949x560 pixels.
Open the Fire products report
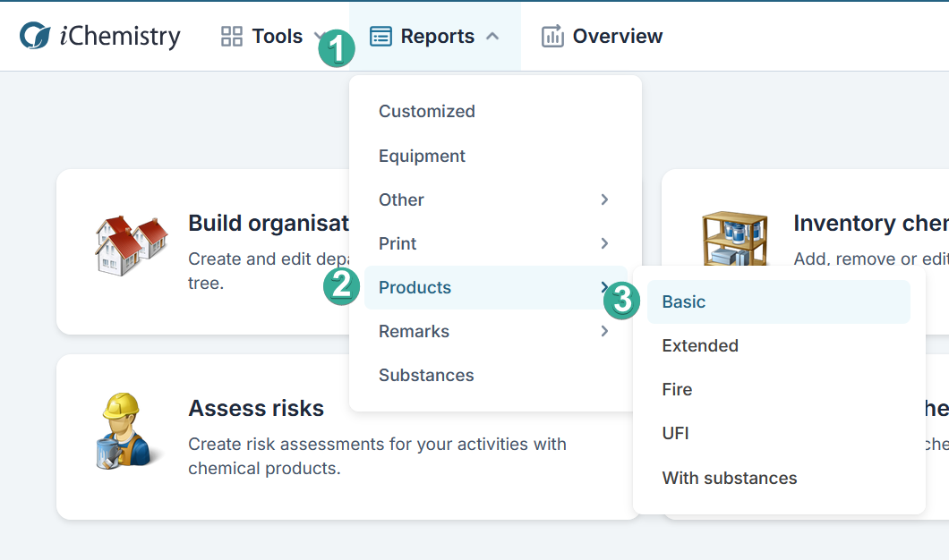(x=677, y=390)
